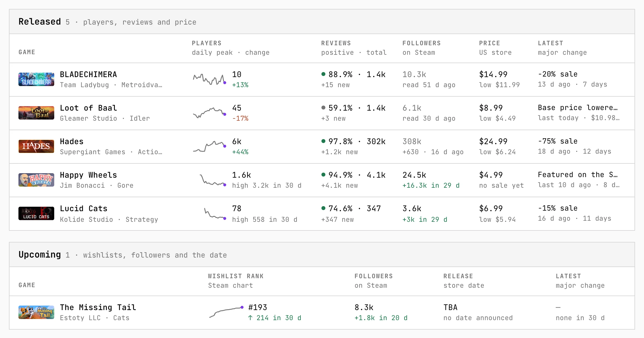
Task: Click the green review dot beside 74.6%
Action: tap(323, 208)
